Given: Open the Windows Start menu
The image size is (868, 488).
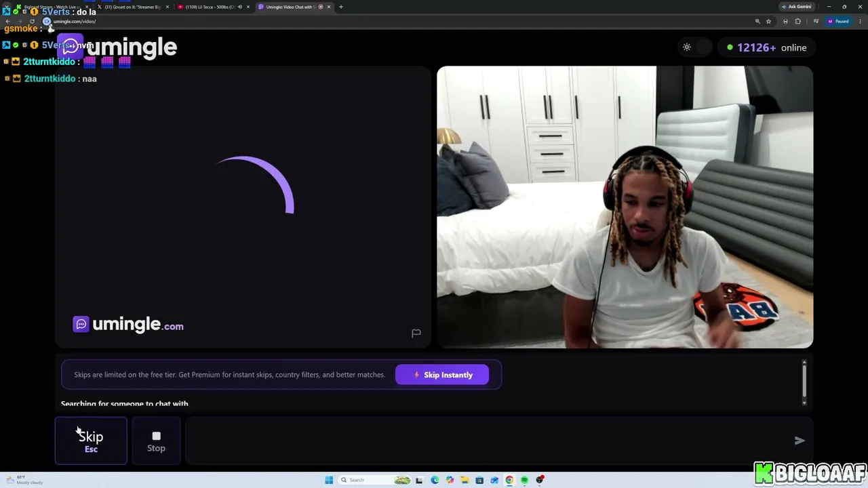Looking at the screenshot, I should [x=329, y=480].
